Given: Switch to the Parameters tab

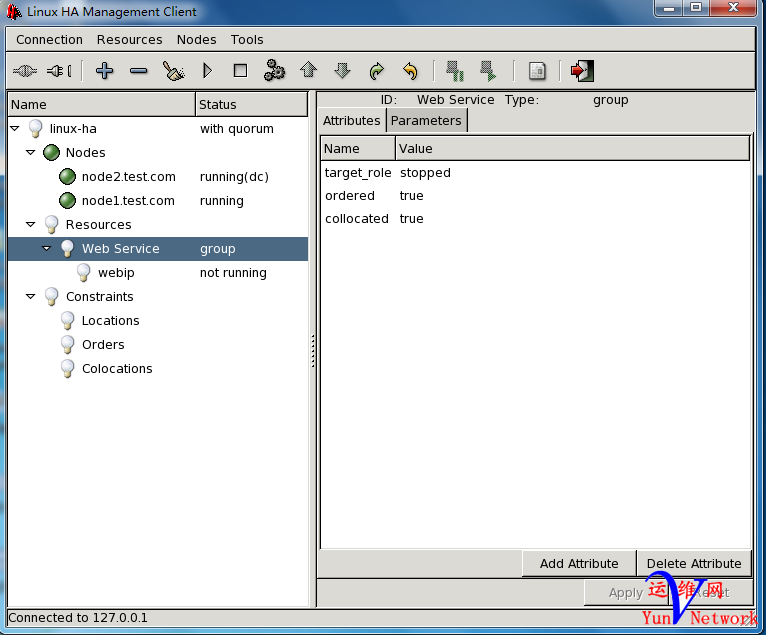Looking at the screenshot, I should coord(426,121).
